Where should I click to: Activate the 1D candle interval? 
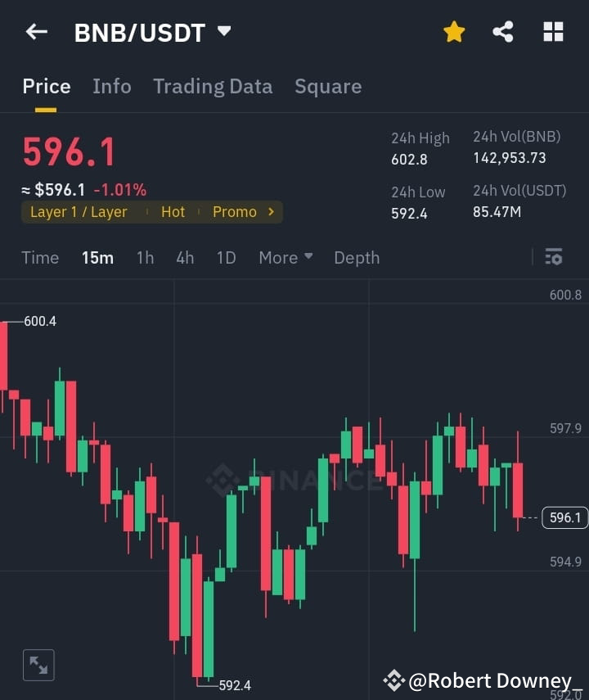click(x=226, y=257)
